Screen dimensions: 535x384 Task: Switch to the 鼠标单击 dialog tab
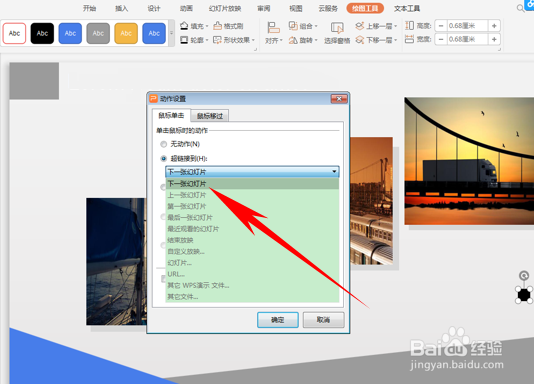coord(171,115)
